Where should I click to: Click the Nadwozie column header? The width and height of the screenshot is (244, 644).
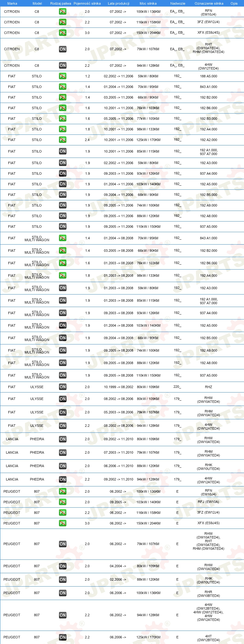178,3
